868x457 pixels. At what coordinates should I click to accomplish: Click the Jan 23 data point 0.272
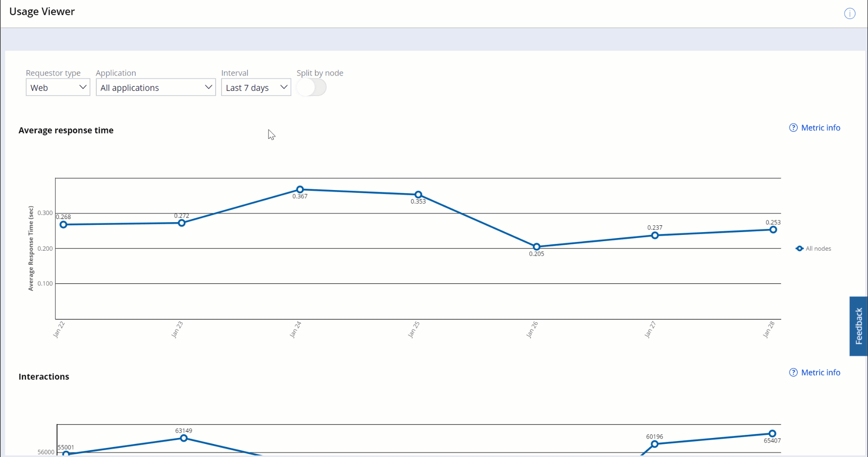(x=182, y=223)
